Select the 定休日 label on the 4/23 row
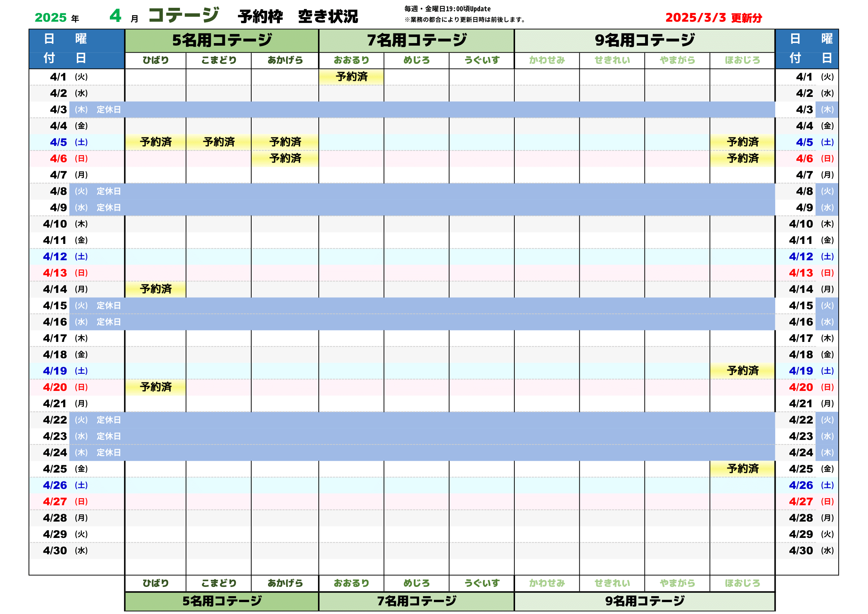868x614 pixels. click(108, 436)
